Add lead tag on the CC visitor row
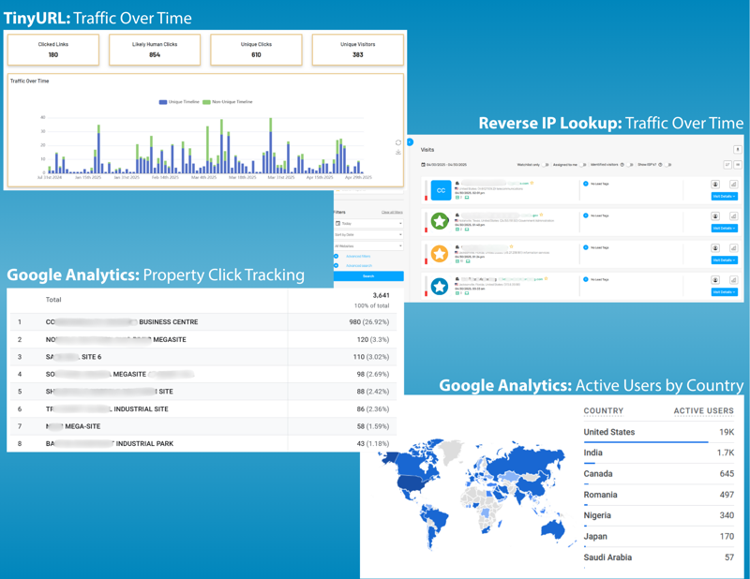Screen dimensions: 750x579 pyautogui.click(x=585, y=184)
